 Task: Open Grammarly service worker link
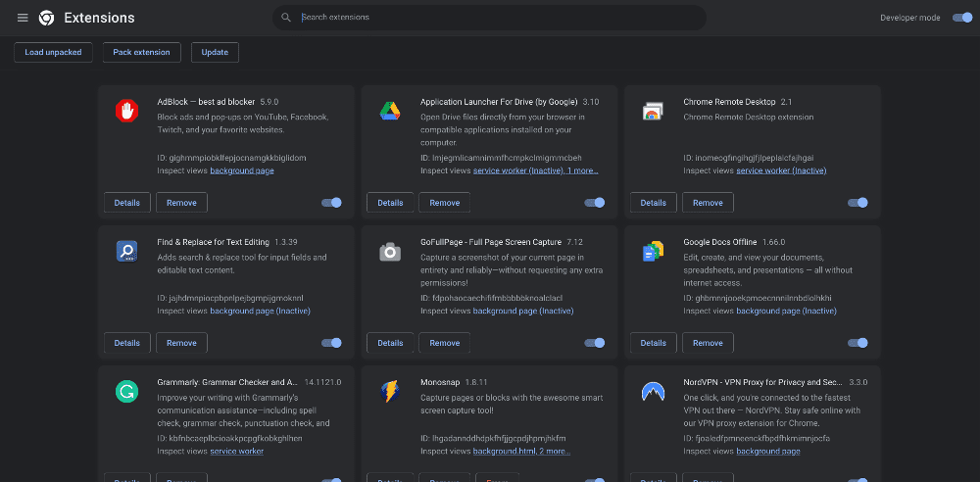click(237, 452)
